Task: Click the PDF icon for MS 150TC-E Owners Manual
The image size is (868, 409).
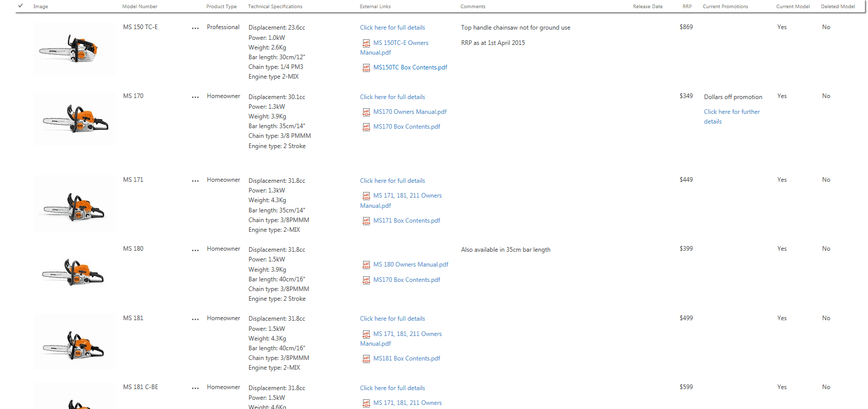Action: [x=366, y=43]
